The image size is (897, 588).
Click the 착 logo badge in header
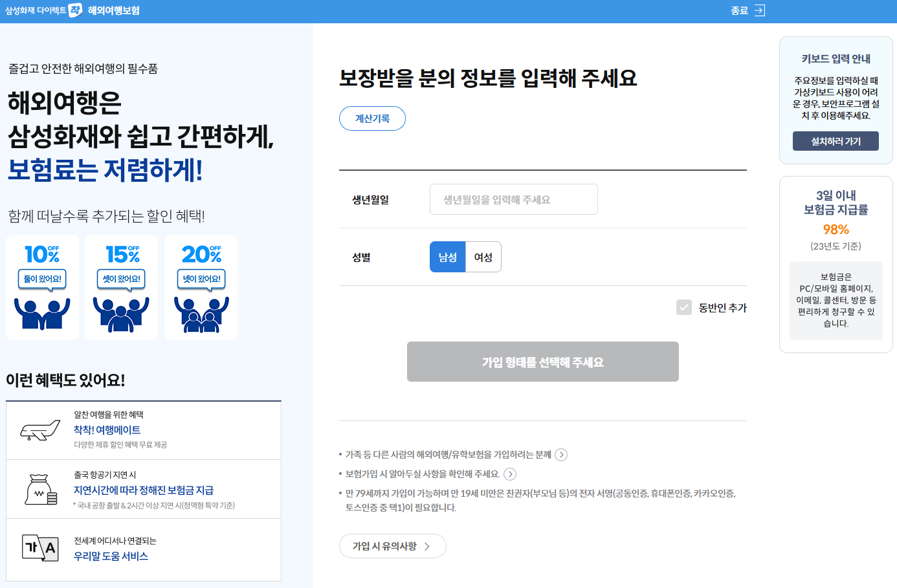76,10
